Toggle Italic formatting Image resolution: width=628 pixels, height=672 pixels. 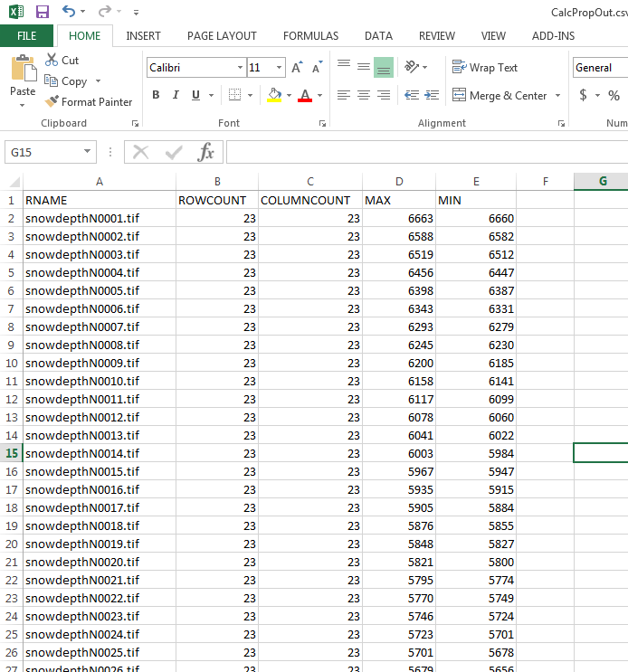pos(176,95)
